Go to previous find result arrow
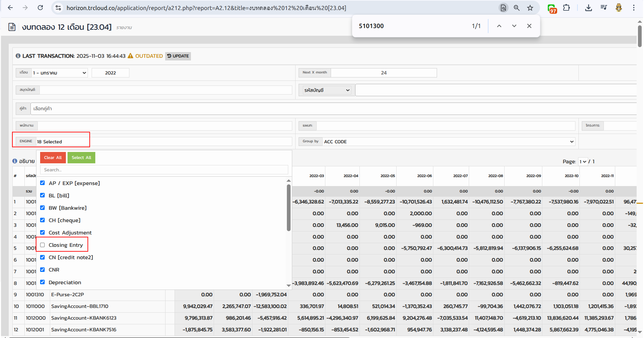The width and height of the screenshot is (644, 338). (x=499, y=26)
